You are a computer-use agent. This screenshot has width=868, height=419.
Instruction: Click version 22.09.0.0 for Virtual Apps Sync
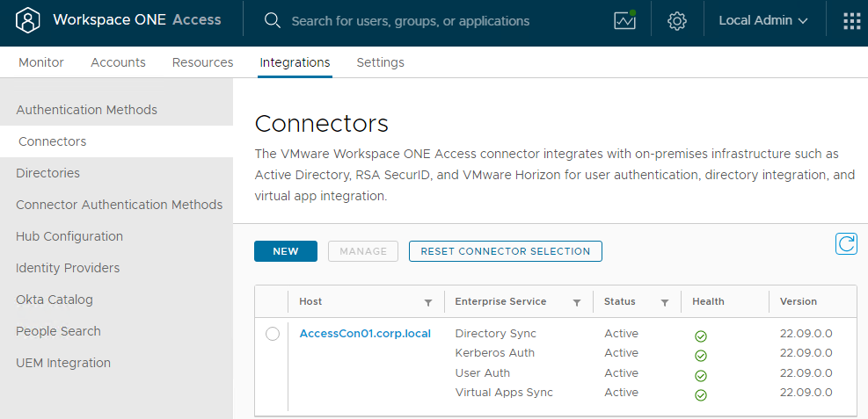click(x=806, y=393)
